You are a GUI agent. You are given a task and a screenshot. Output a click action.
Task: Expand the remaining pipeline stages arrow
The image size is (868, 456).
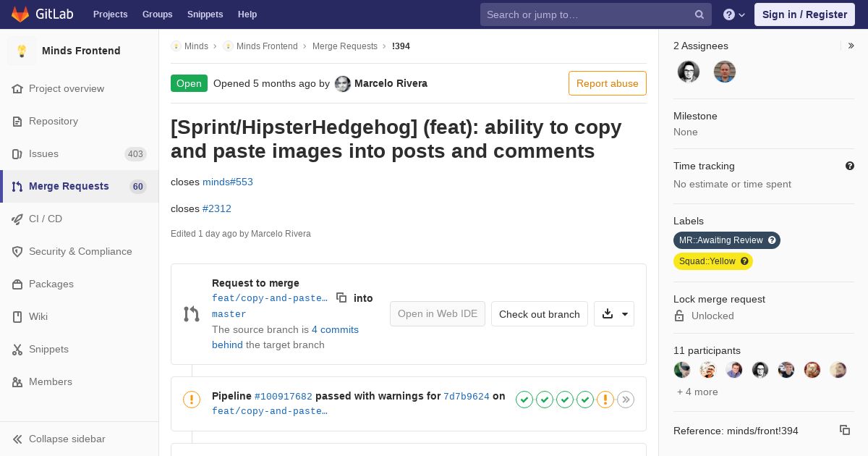pos(626,400)
